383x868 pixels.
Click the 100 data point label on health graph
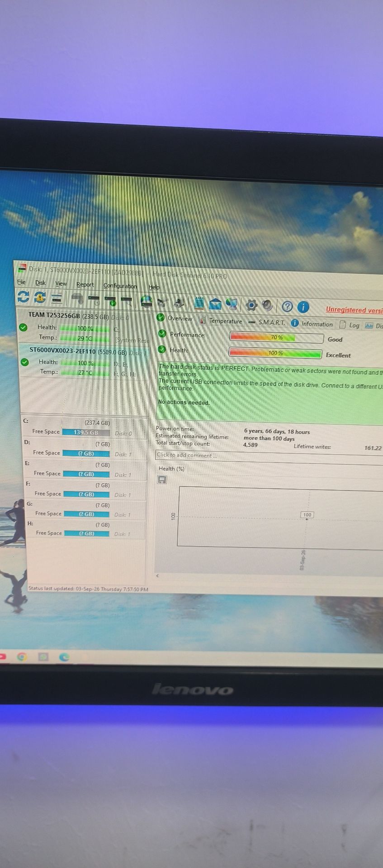click(307, 515)
